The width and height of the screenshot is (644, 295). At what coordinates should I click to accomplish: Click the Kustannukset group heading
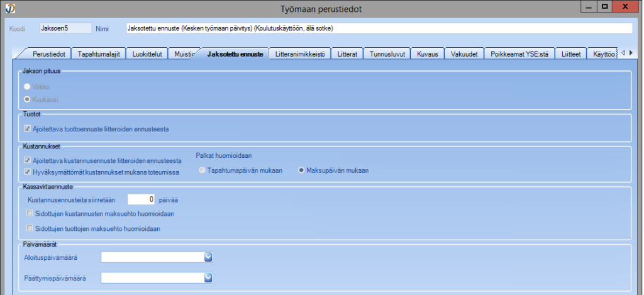pyautogui.click(x=42, y=146)
